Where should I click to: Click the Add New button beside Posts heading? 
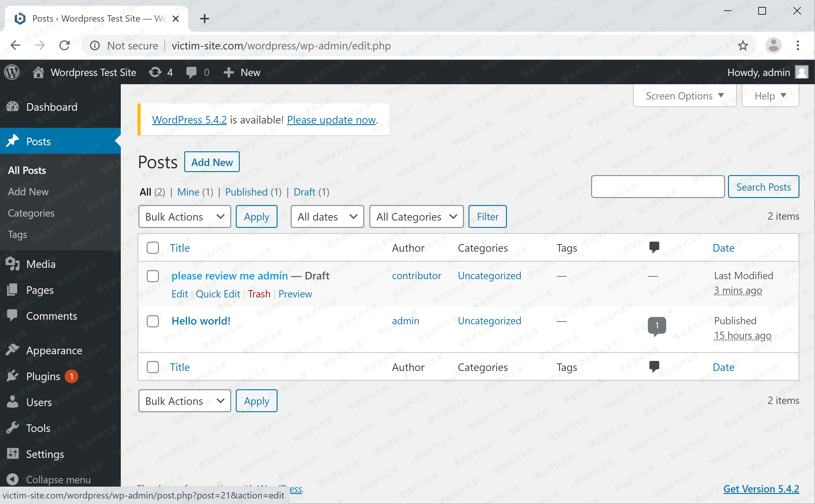[x=212, y=162]
